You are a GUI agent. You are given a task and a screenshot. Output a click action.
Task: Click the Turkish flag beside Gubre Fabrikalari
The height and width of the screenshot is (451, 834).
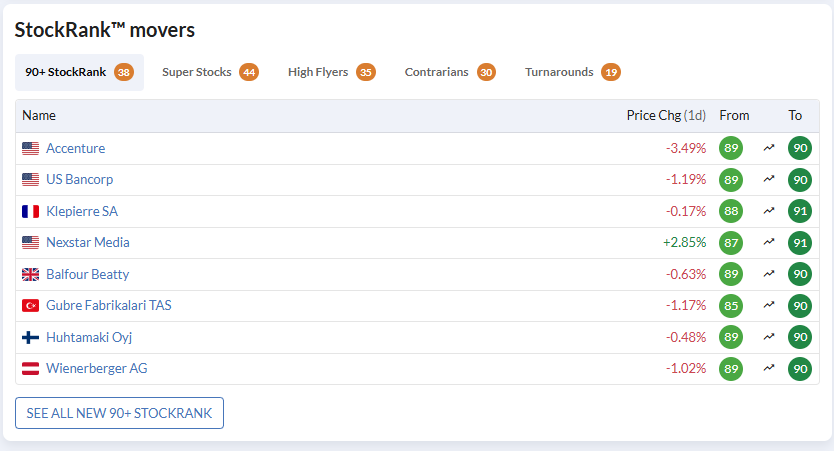pos(30,306)
